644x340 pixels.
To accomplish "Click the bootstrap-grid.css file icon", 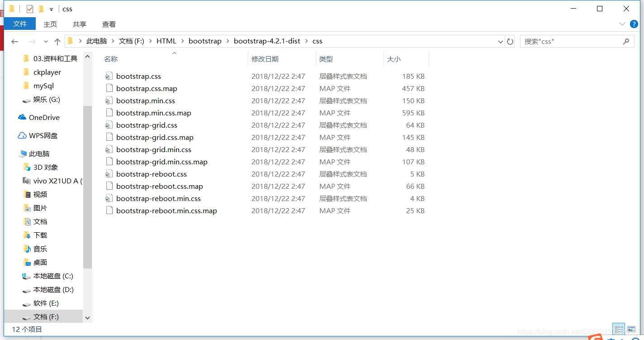I will pos(109,125).
